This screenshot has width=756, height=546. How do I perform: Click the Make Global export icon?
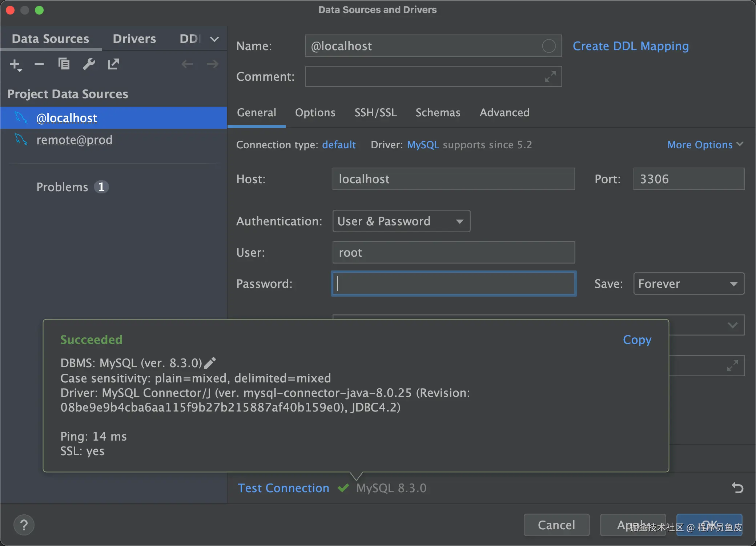point(113,64)
